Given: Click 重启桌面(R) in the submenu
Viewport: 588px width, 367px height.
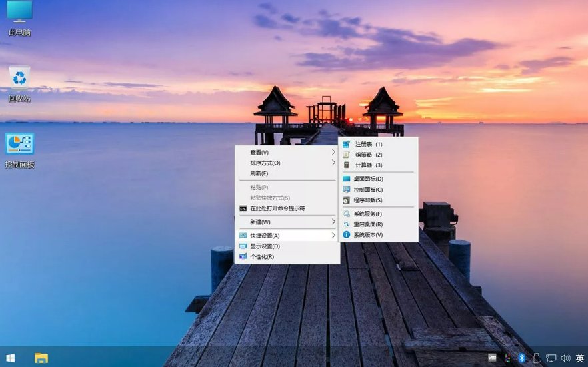Looking at the screenshot, I should pyautogui.click(x=368, y=224).
